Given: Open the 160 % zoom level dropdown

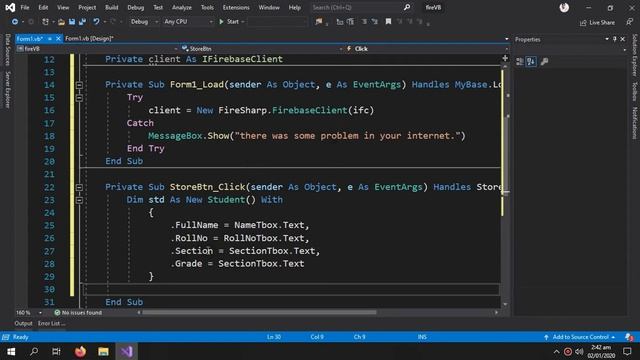Looking at the screenshot, I should coord(29,313).
